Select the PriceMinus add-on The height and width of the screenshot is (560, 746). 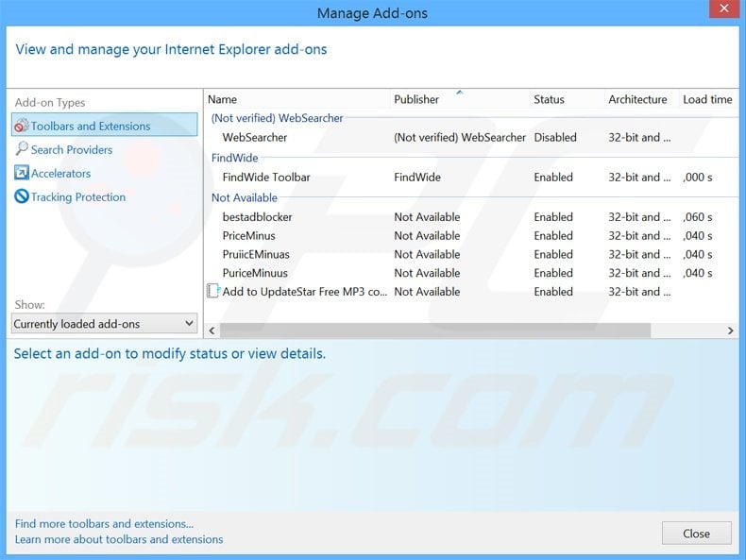471,235
